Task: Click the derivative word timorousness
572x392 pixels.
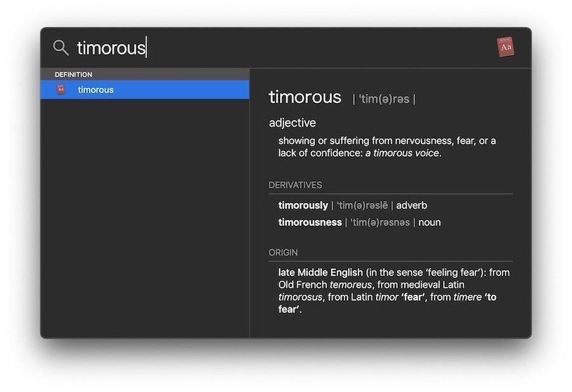Action: pos(309,222)
